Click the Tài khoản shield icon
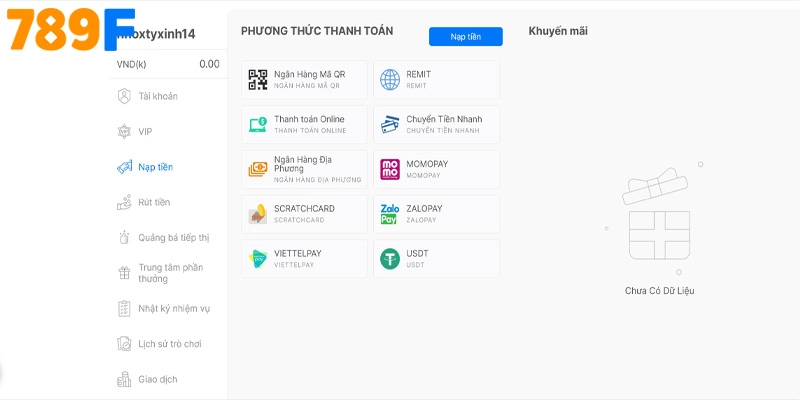 click(124, 96)
